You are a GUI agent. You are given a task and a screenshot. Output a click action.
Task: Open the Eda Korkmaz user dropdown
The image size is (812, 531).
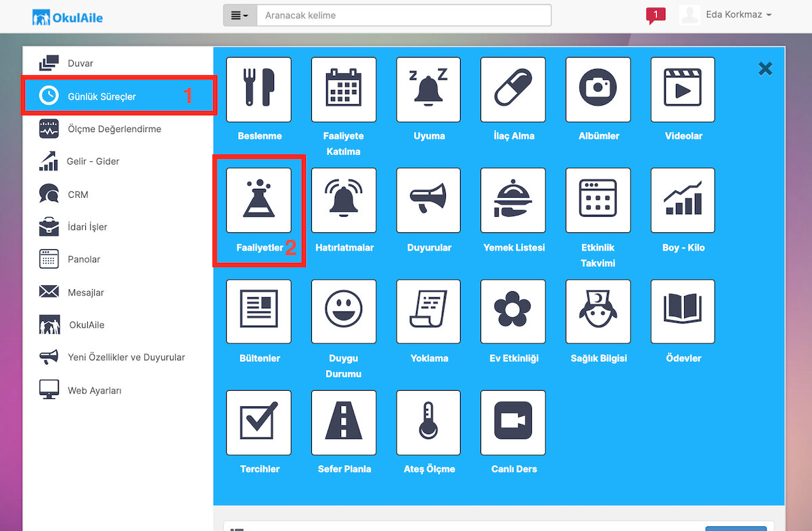(x=726, y=15)
